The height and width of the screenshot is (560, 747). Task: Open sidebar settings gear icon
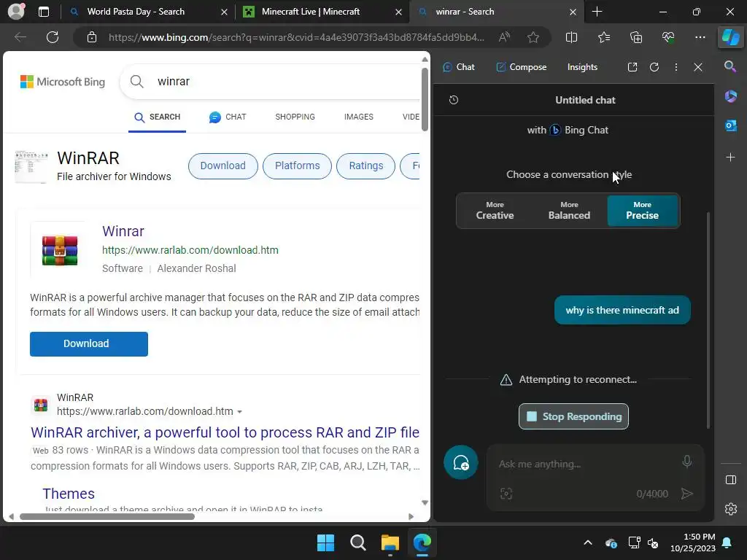pos(730,509)
